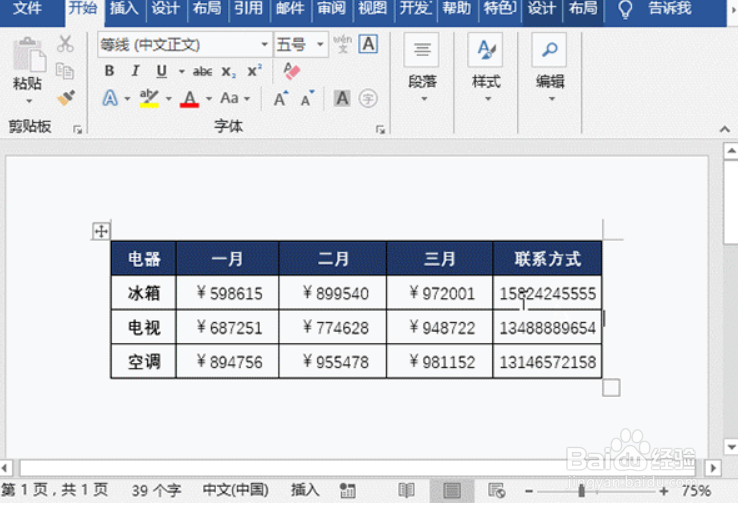Decrease font size with shrink A icon
738x508 pixels.
(x=307, y=98)
